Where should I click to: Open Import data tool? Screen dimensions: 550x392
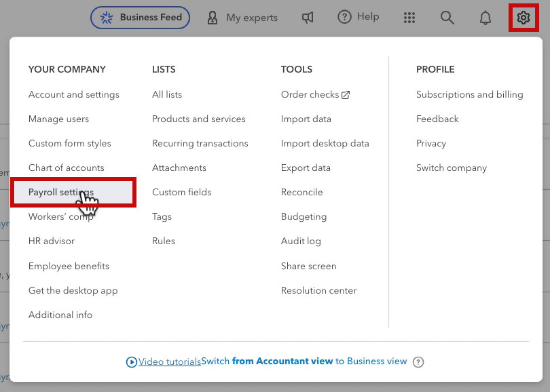coord(306,119)
